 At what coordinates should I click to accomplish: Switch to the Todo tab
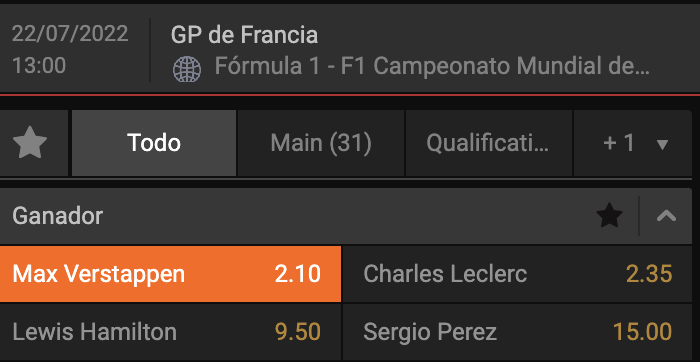(154, 143)
